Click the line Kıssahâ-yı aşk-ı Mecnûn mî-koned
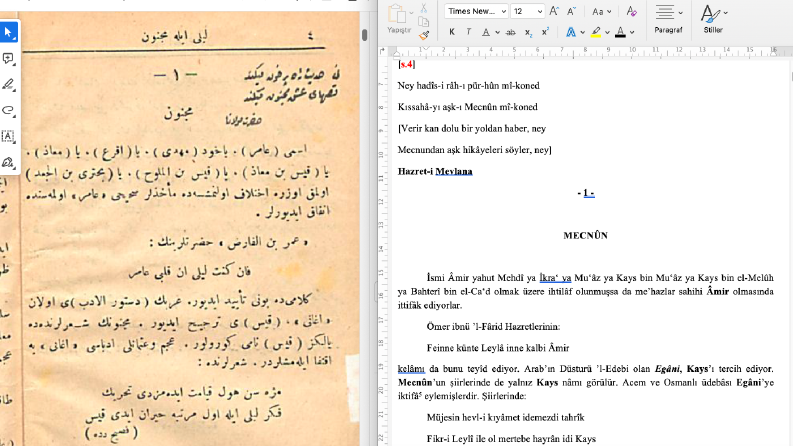793x446 pixels. click(467, 107)
